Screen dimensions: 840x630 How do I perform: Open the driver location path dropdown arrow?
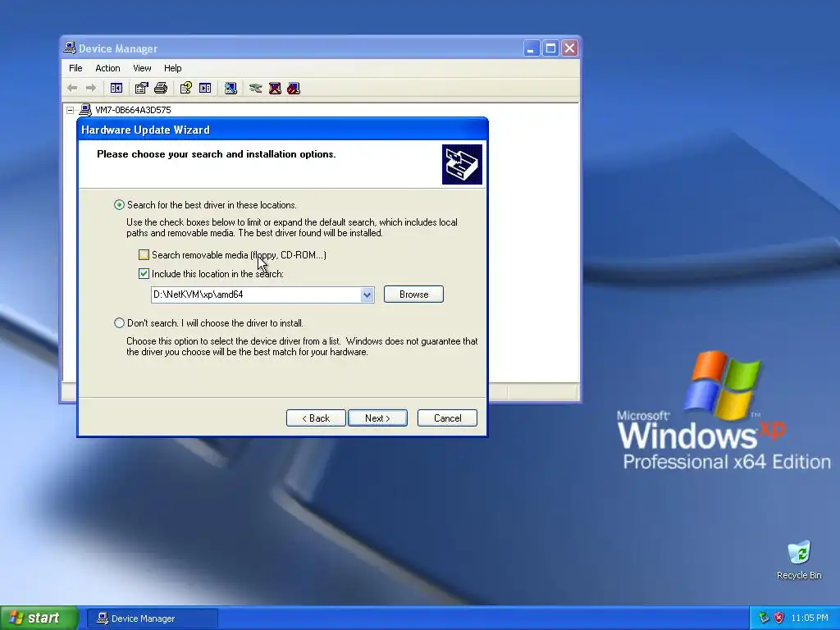pyautogui.click(x=367, y=294)
